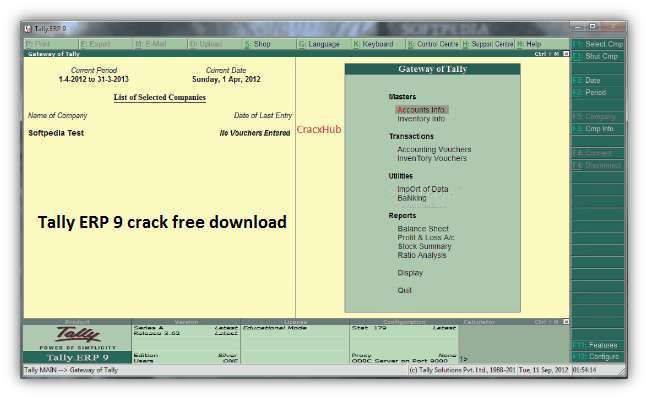Viewport: 648px width, 399px height.
Task: Open the Ratio Analysis report
Action: point(422,255)
